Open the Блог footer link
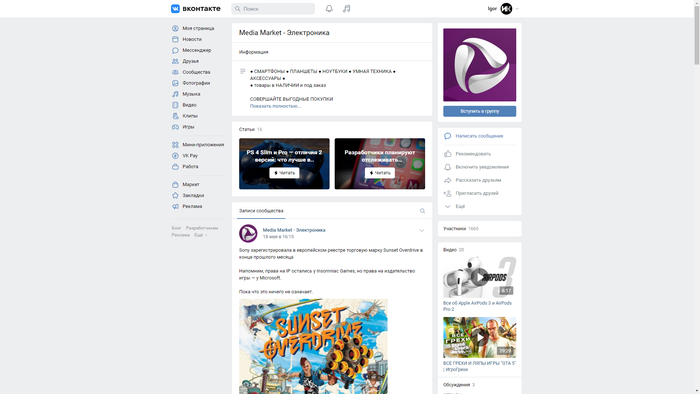This screenshot has width=700, height=394. [176, 228]
